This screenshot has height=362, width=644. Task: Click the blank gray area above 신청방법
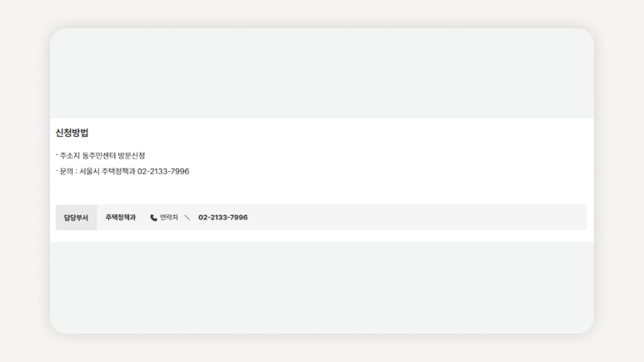tap(322, 73)
